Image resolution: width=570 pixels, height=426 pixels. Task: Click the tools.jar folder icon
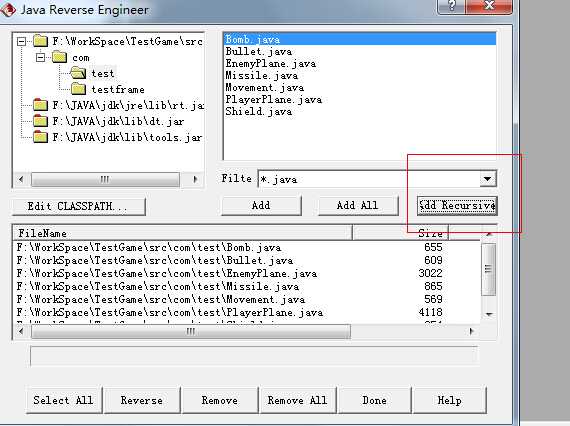coord(40,137)
